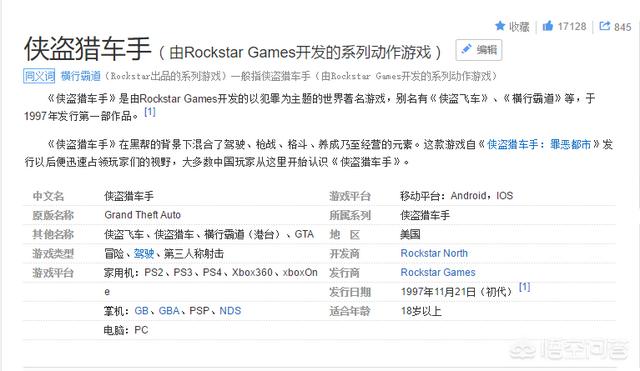Open citation [1] after first paragraph
Viewport: 640px width, 371px height.
150,111
